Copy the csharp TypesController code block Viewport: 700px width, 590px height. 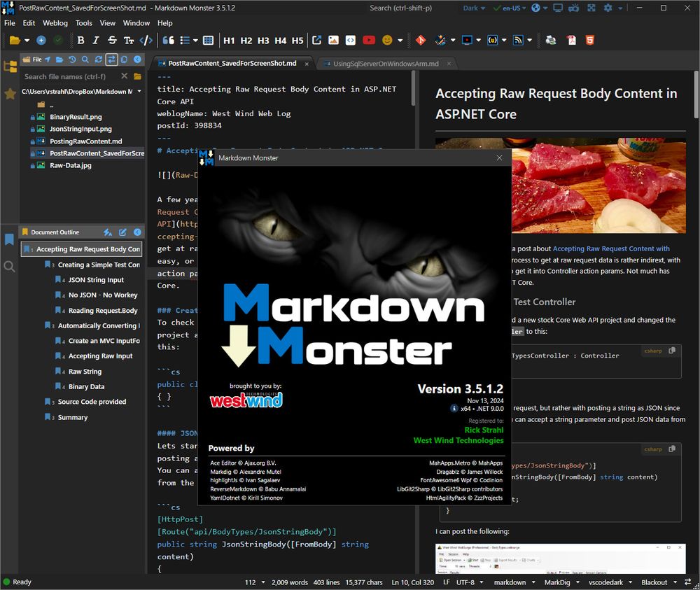pyautogui.click(x=672, y=351)
